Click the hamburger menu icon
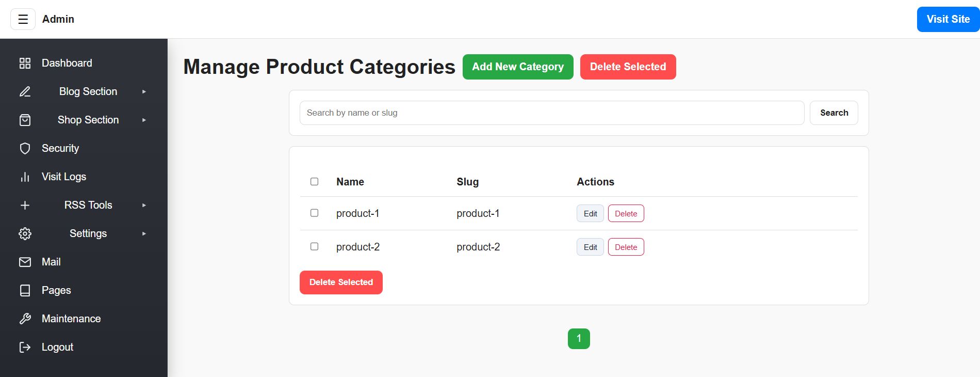 [23, 19]
